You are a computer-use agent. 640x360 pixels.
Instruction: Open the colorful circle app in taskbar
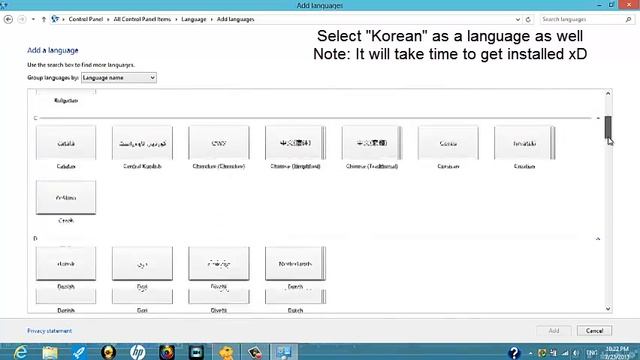coord(167,352)
